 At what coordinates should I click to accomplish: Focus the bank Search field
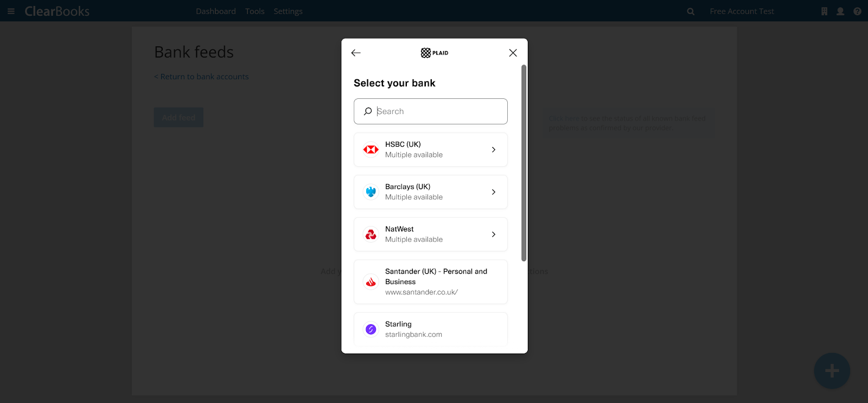431,111
